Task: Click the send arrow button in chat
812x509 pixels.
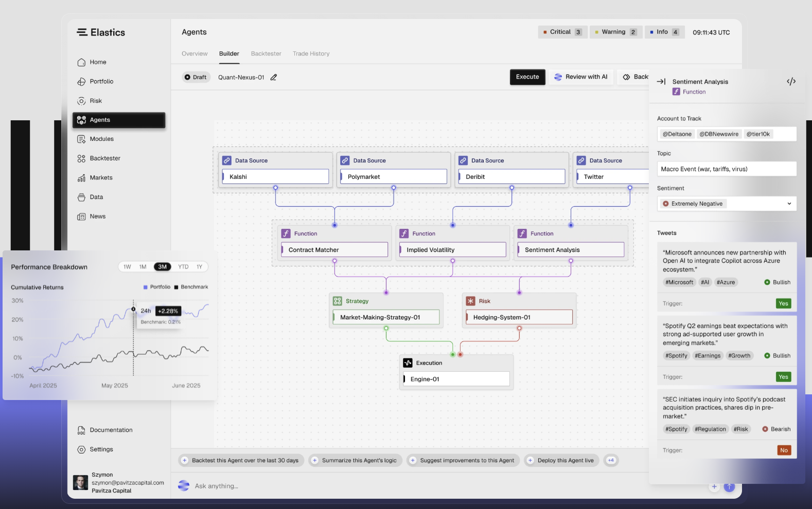Action: (x=729, y=486)
